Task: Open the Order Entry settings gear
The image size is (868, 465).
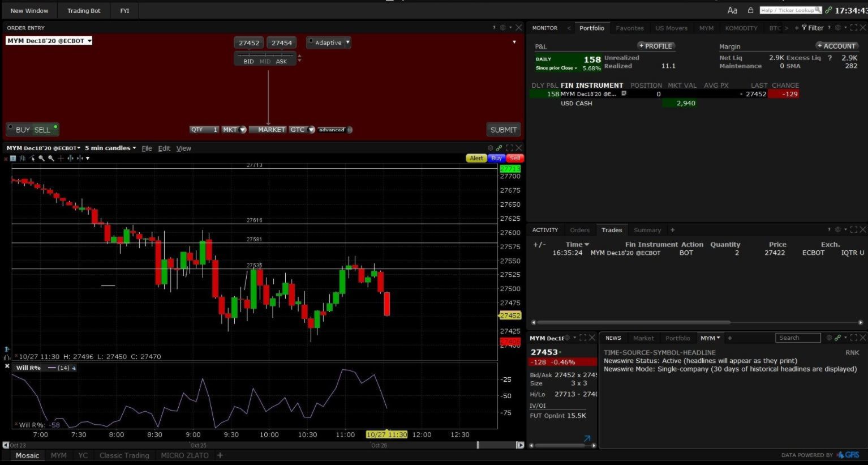Action: (502, 28)
